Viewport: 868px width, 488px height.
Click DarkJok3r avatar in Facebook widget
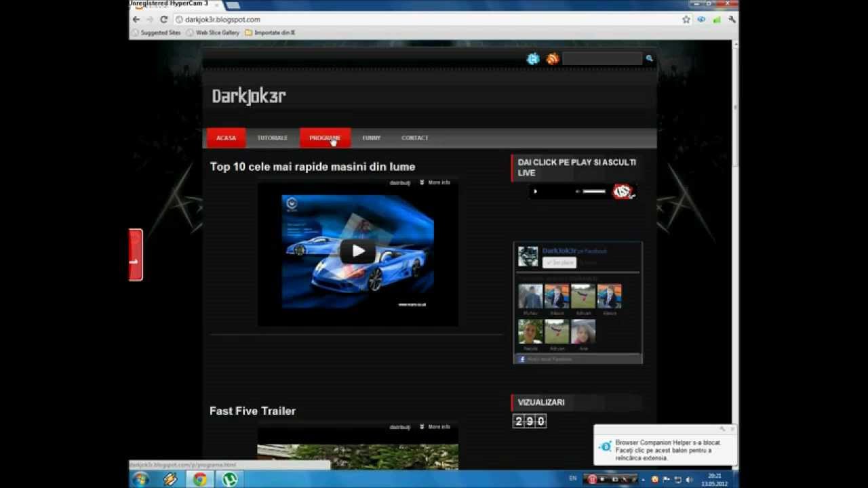click(x=528, y=256)
